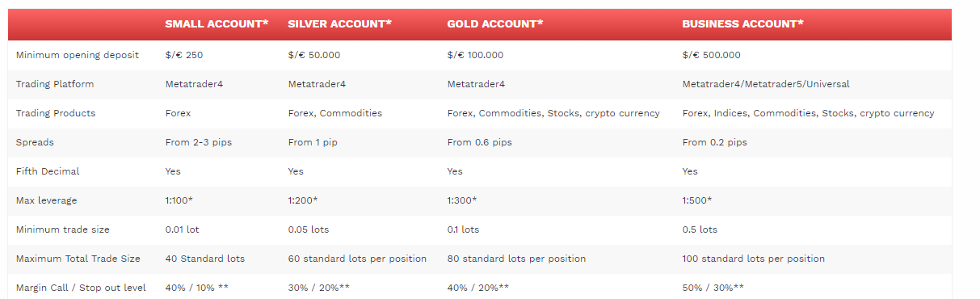The height and width of the screenshot is (299, 980).
Task: Click the Trading Products row label
Action: click(x=56, y=113)
